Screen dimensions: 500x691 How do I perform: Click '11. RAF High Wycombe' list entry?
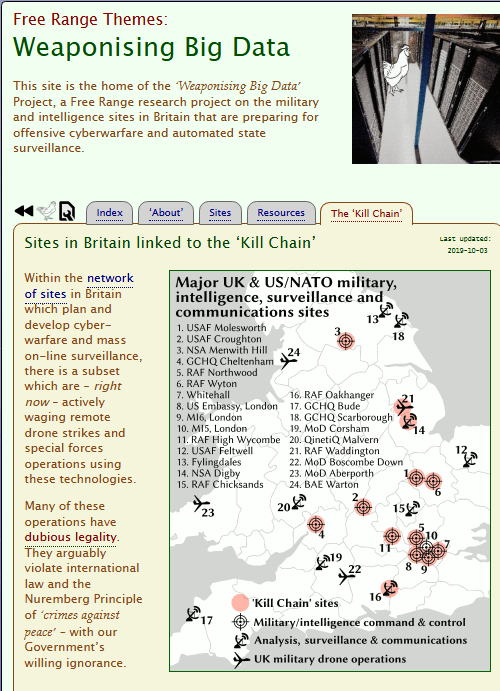tap(228, 440)
